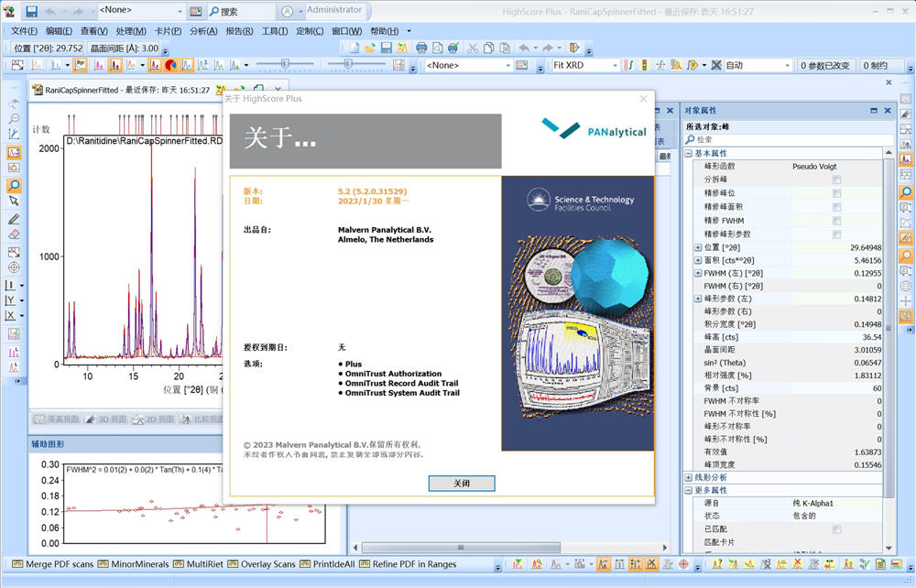Open the Administrator user account icon
This screenshot has width=916, height=588.
[287, 11]
